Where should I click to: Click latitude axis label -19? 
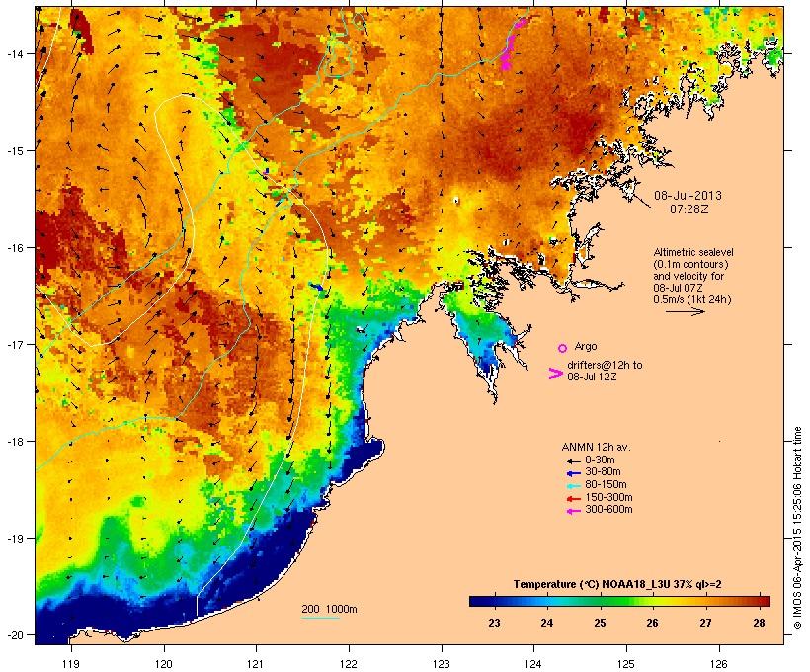[x=15, y=539]
